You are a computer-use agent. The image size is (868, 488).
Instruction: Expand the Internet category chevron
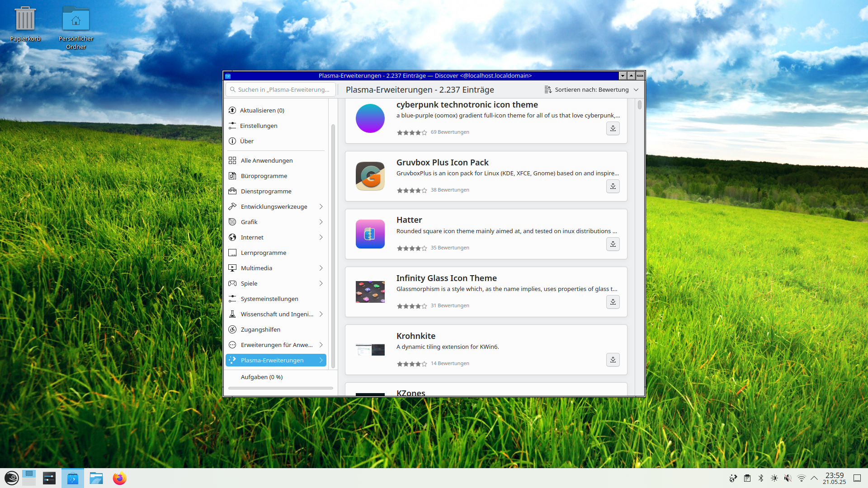tap(321, 237)
